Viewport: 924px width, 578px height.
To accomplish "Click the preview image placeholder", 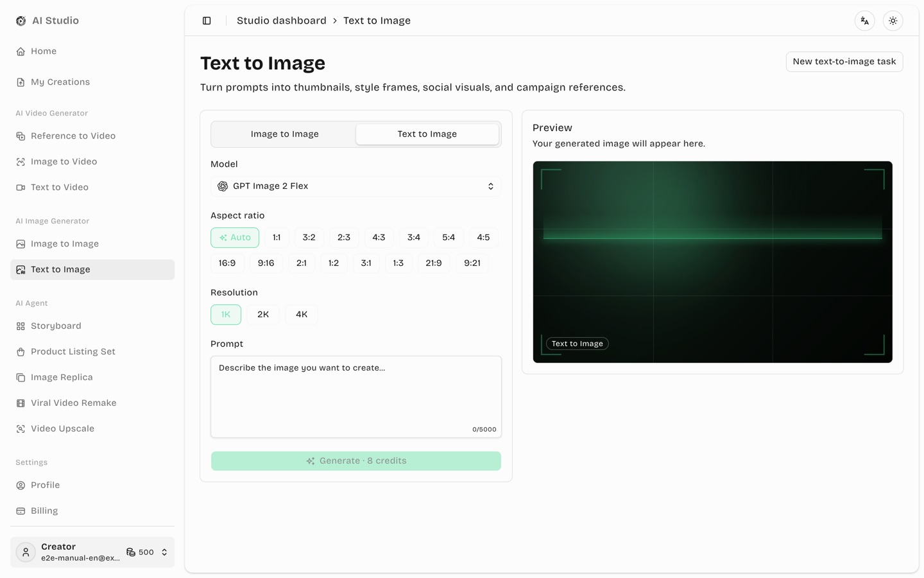I will pos(713,262).
